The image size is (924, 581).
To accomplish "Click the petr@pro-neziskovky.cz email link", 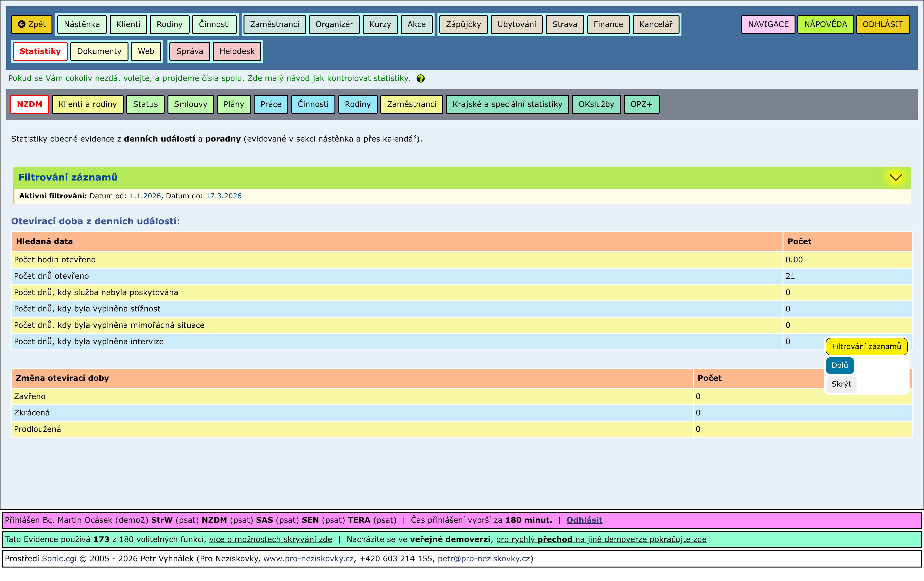I will click(x=483, y=559).
